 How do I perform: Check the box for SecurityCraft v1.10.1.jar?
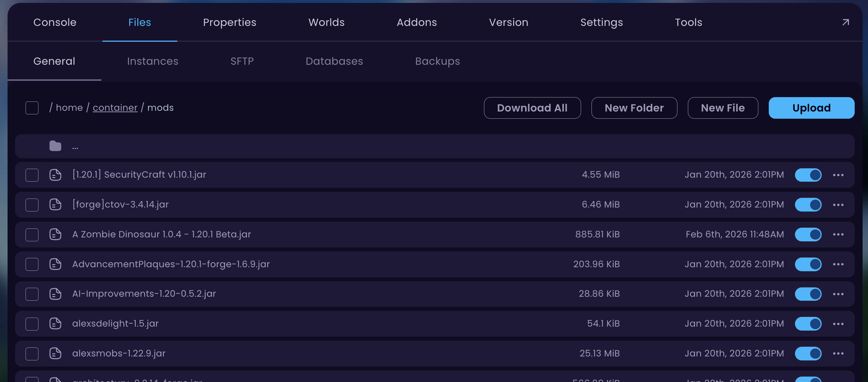tap(32, 175)
